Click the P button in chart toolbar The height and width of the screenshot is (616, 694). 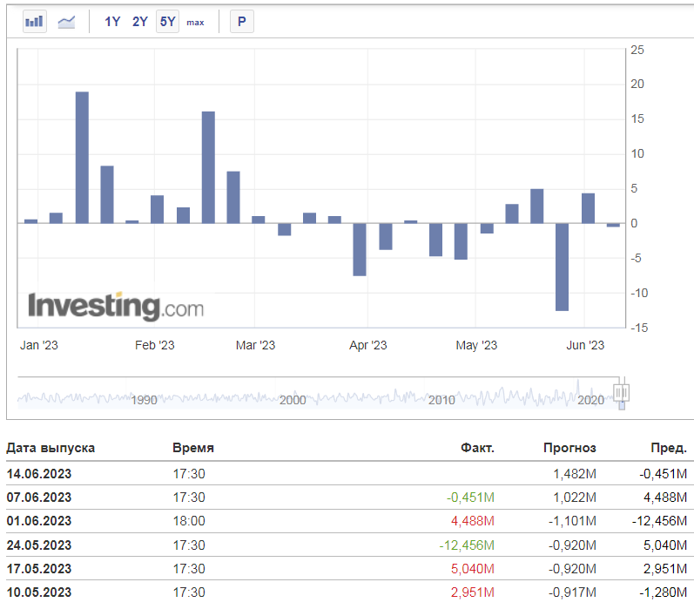coord(242,21)
